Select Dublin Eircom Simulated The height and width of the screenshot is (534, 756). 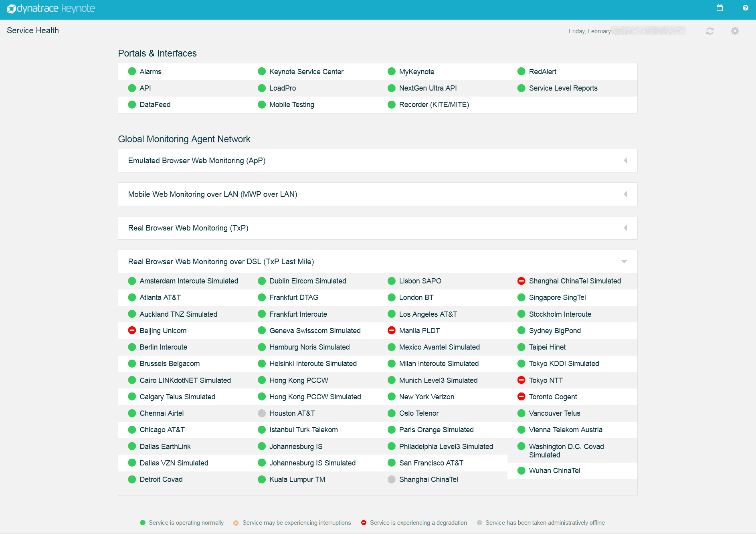308,281
